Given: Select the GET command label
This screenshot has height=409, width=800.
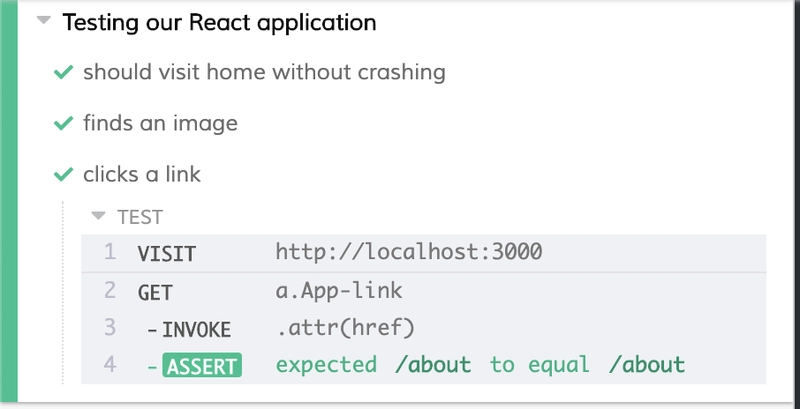Looking at the screenshot, I should pyautogui.click(x=156, y=292).
